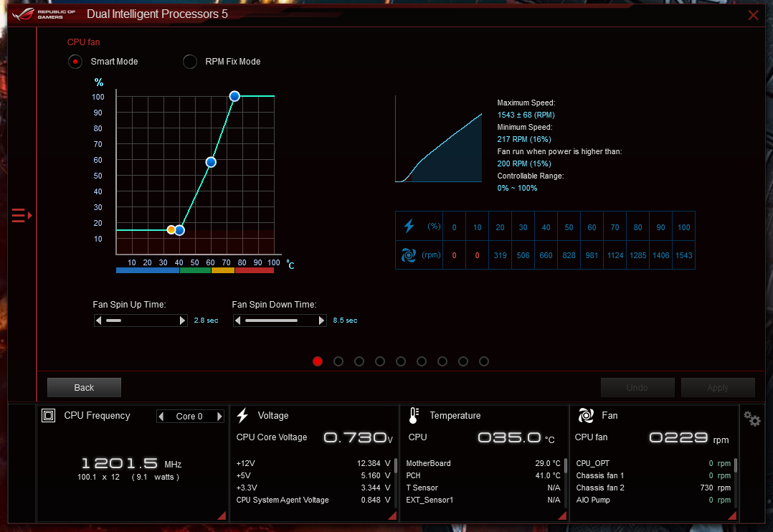
Task: Click the Voltage lightning bolt icon
Action: (242, 416)
